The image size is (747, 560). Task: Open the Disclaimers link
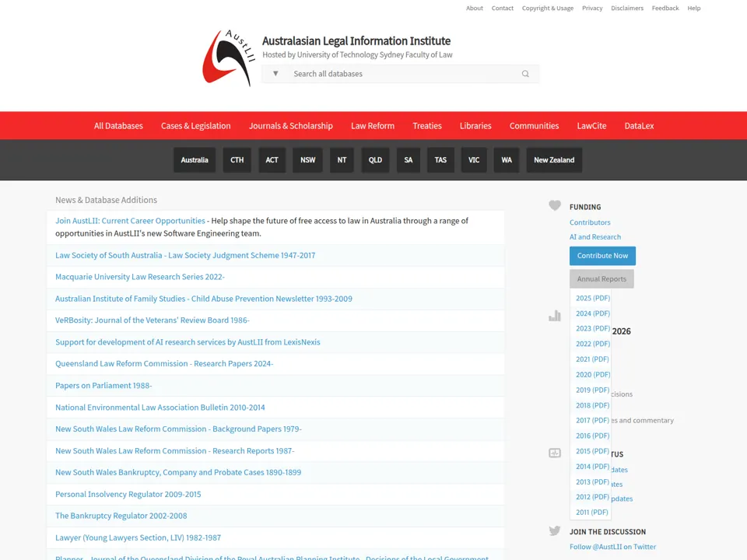pos(627,8)
